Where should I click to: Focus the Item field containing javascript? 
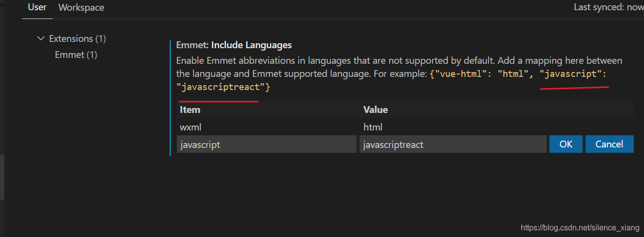tap(266, 145)
